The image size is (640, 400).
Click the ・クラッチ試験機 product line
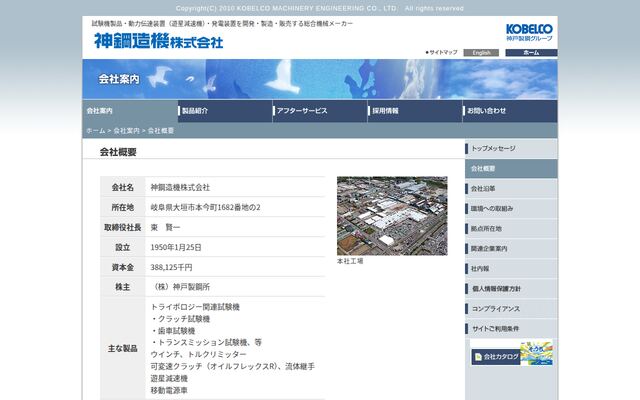(180, 319)
